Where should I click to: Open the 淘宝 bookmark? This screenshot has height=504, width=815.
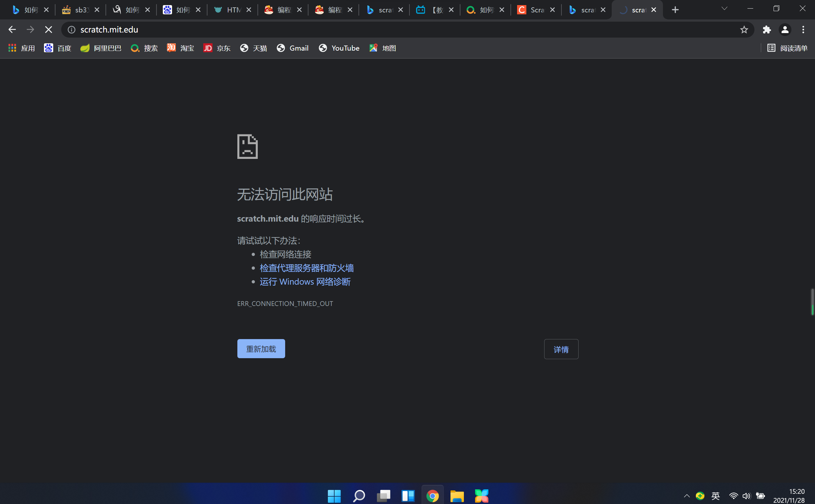point(180,48)
